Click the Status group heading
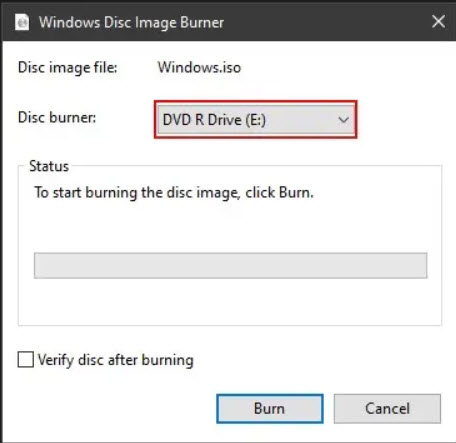The height and width of the screenshot is (443, 456). (49, 166)
